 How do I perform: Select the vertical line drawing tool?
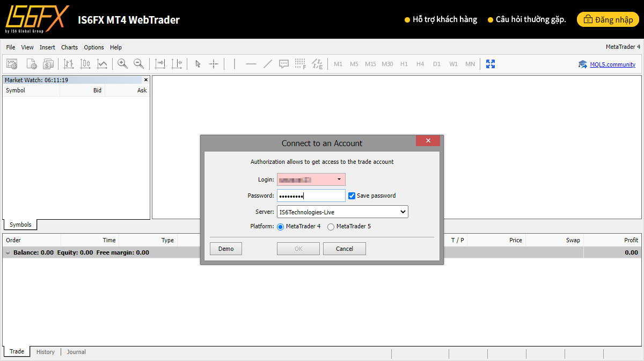click(x=235, y=64)
